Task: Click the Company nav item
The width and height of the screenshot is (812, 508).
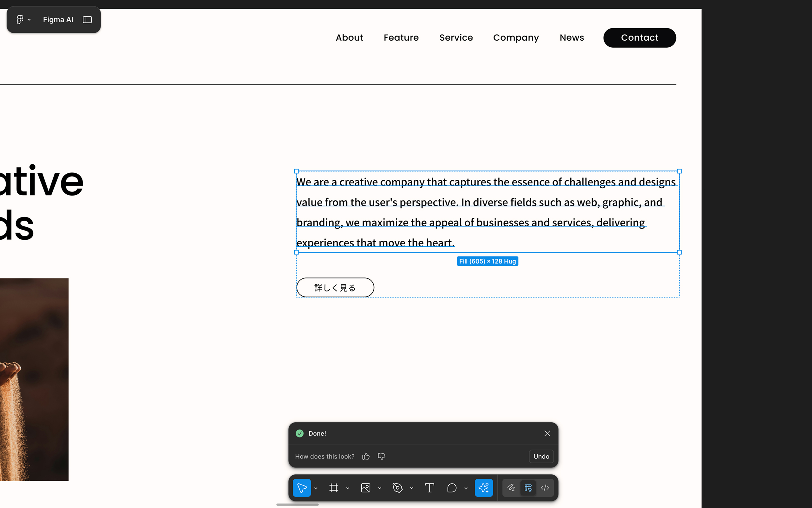Action: coord(516,38)
